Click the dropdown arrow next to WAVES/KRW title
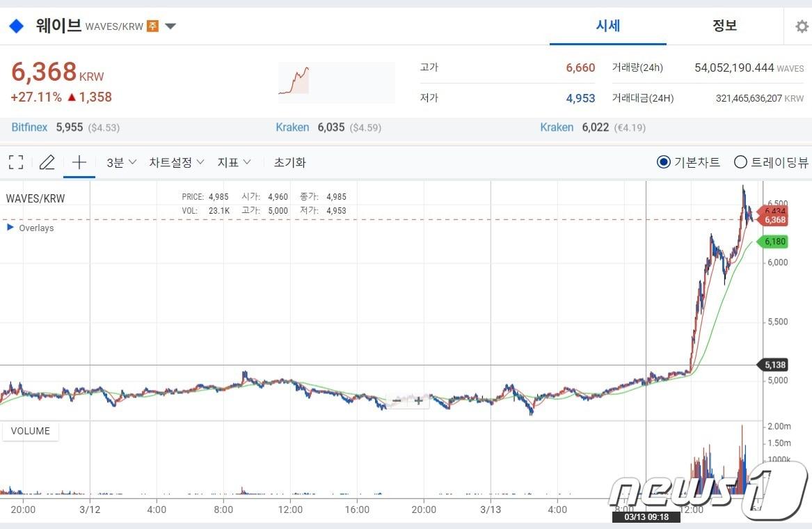812x529 pixels. point(170,25)
